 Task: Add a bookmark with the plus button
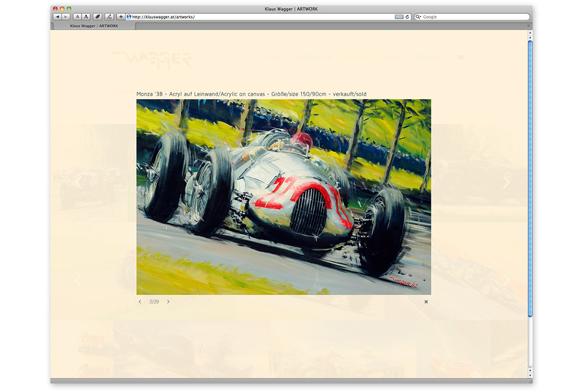(x=121, y=17)
